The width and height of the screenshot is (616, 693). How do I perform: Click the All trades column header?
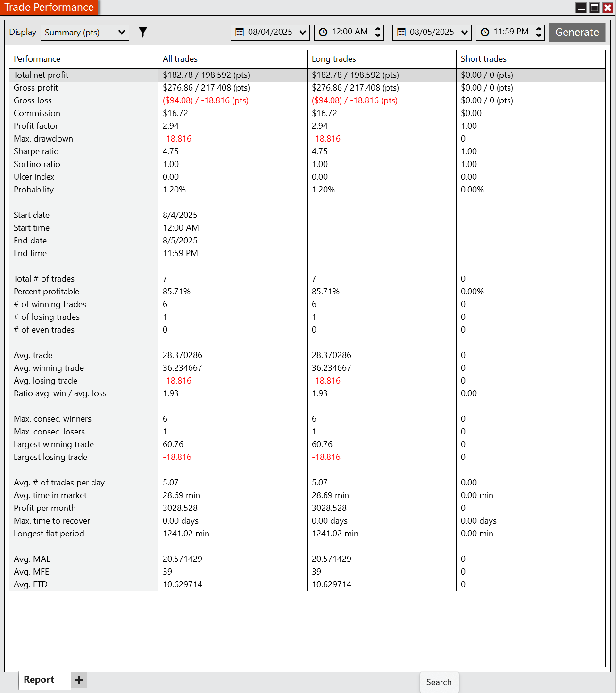(x=233, y=59)
